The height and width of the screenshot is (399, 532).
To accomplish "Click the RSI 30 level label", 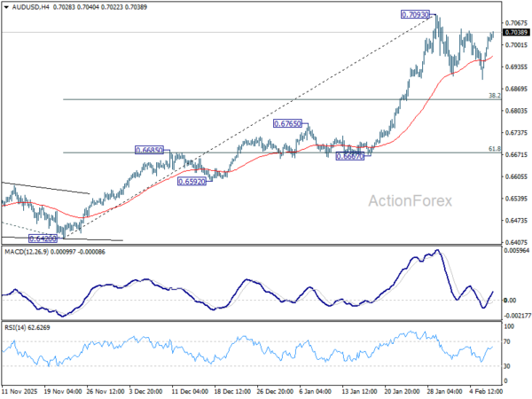I will click(507, 366).
